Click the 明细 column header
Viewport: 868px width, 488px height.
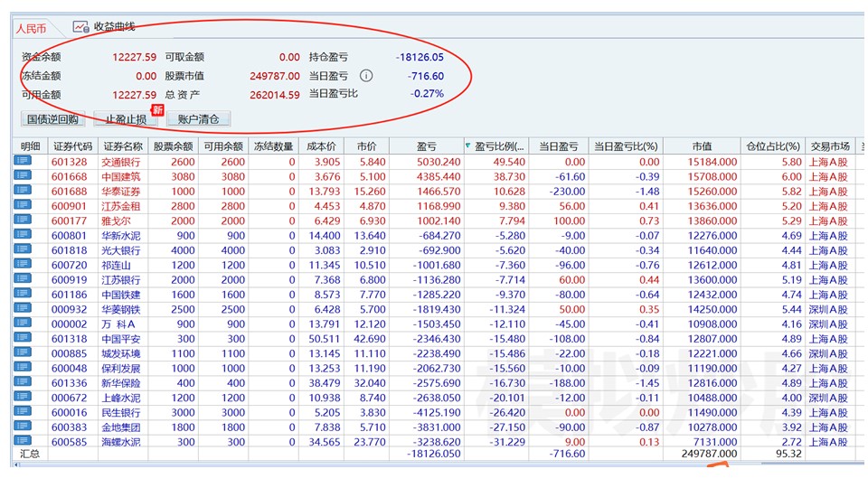(x=31, y=146)
